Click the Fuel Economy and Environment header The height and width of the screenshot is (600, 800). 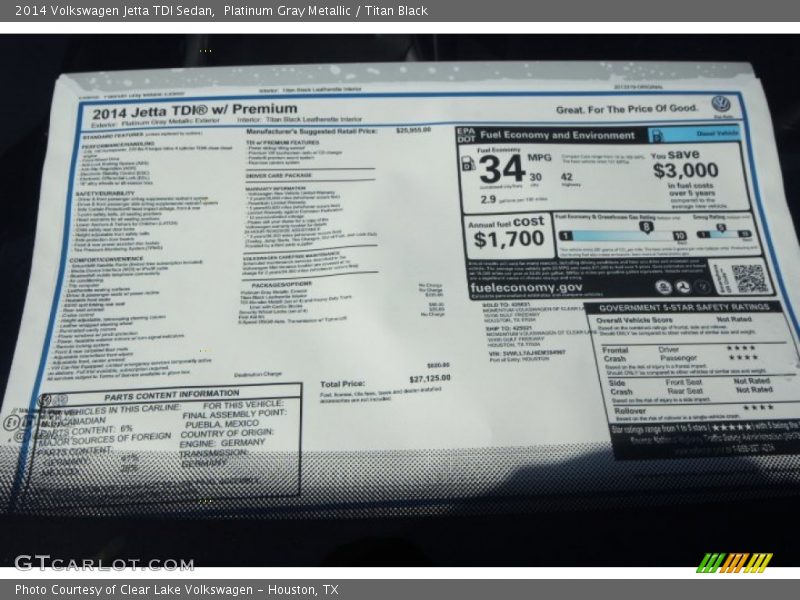click(x=557, y=135)
